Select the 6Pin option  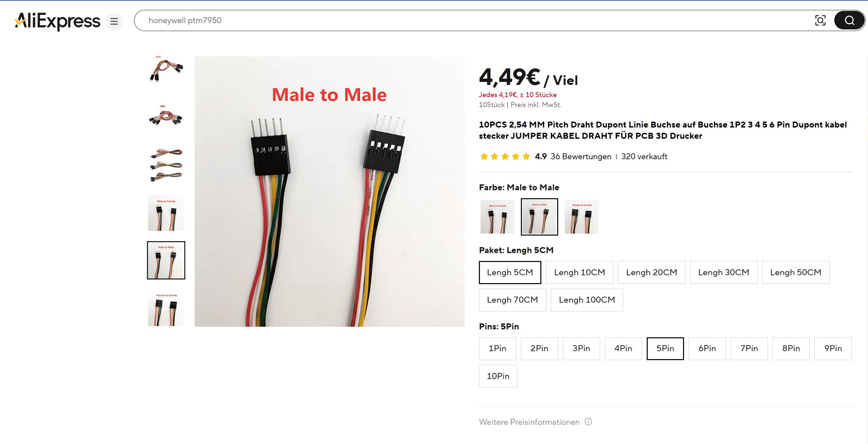(707, 349)
